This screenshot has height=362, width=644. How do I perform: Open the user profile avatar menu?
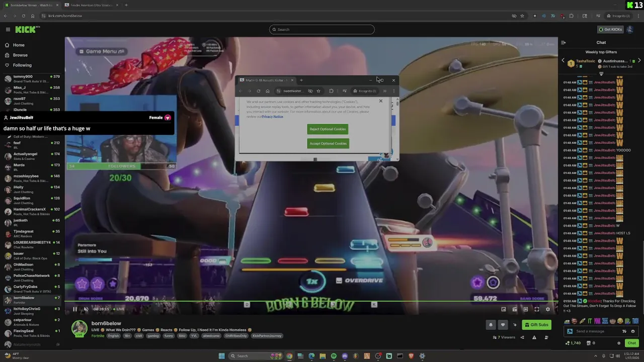click(630, 29)
